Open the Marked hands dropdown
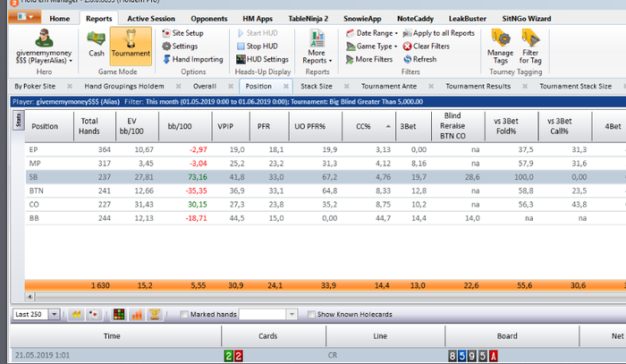Image resolution: width=626 pixels, height=364 pixels. pos(292,315)
